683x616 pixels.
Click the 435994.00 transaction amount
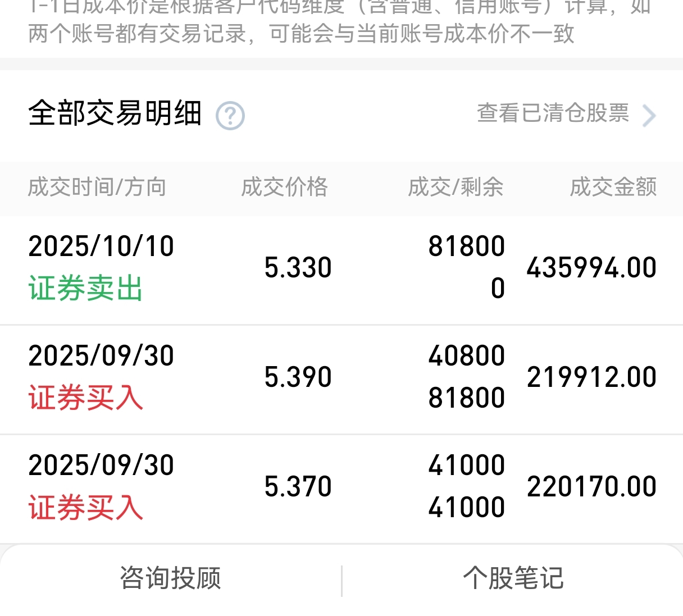[591, 268]
